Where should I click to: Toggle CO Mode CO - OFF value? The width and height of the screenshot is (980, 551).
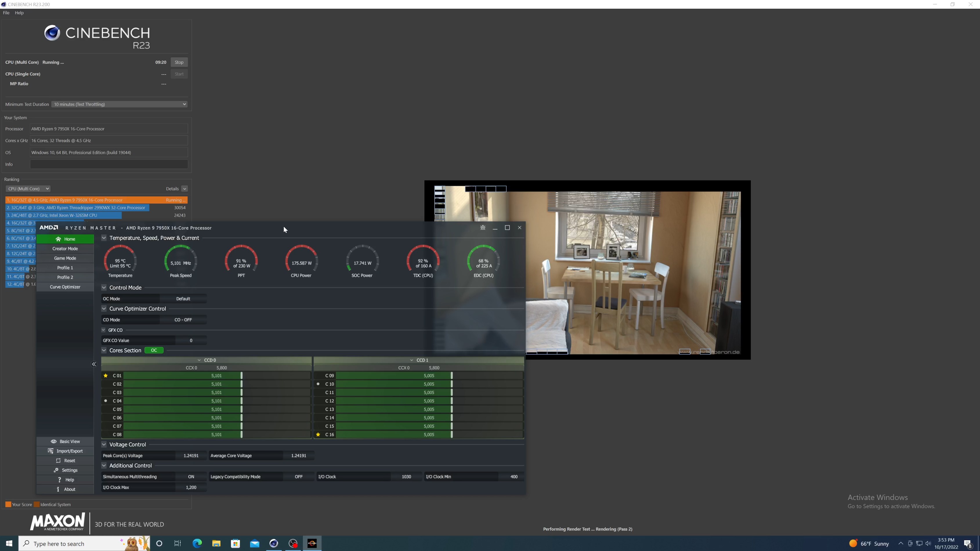coord(183,320)
